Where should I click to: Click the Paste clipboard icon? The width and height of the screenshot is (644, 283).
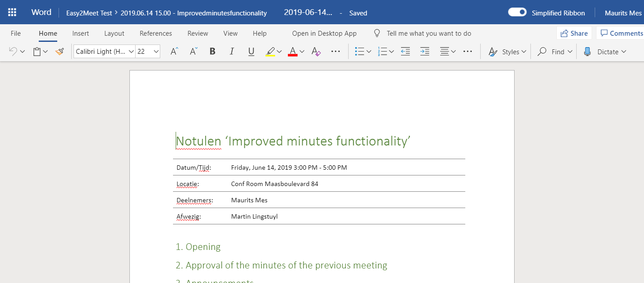[37, 52]
